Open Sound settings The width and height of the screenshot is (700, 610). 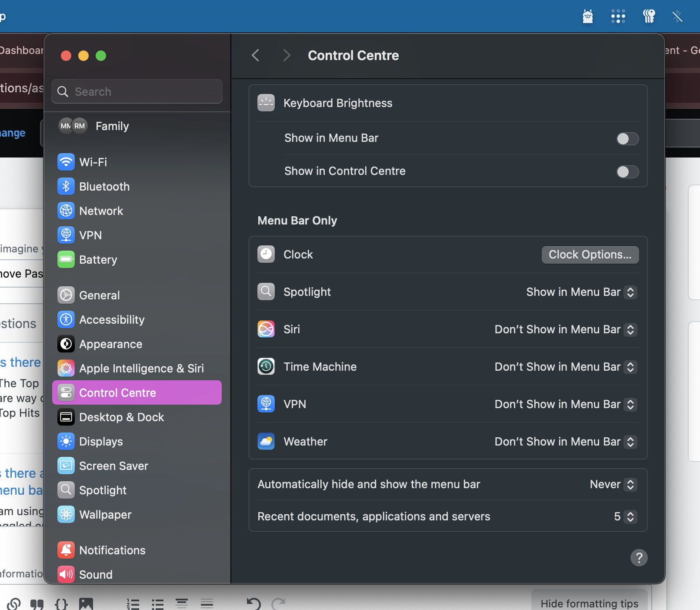point(137,575)
